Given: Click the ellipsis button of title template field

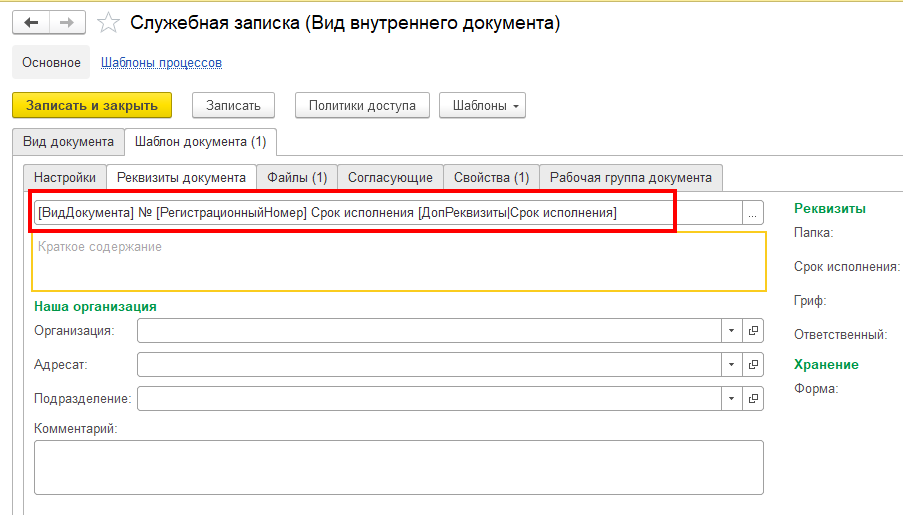Looking at the screenshot, I should [753, 213].
